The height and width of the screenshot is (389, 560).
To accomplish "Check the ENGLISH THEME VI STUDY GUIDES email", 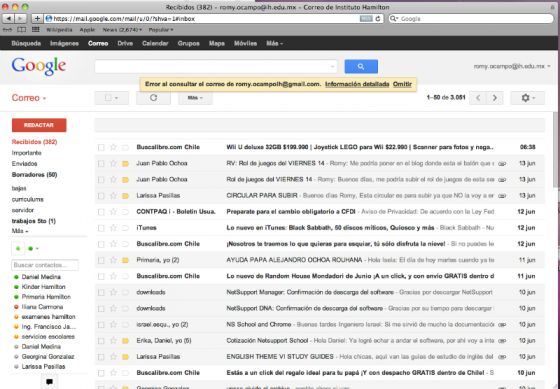I will [101, 357].
